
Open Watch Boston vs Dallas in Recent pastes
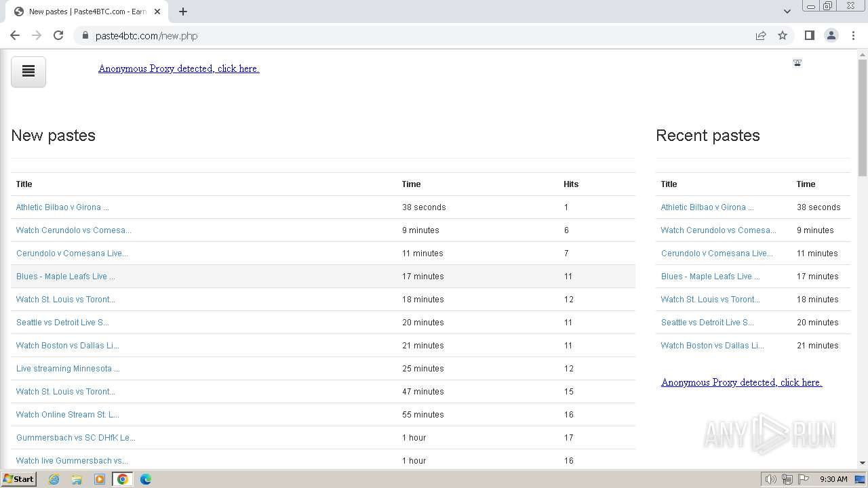[713, 346]
